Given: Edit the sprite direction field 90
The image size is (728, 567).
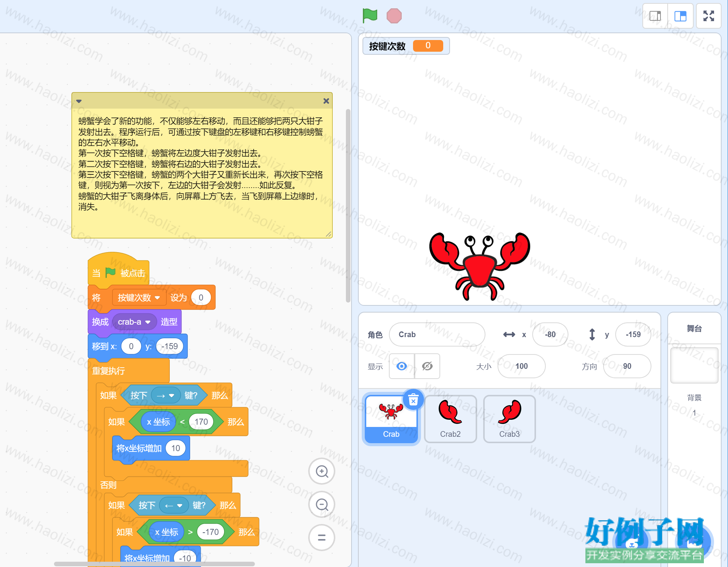Looking at the screenshot, I should pos(627,366).
